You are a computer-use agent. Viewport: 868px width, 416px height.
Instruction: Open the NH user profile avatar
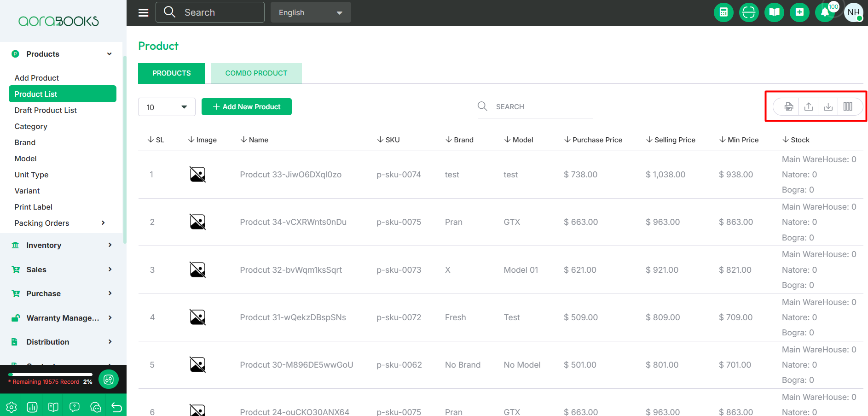click(854, 12)
